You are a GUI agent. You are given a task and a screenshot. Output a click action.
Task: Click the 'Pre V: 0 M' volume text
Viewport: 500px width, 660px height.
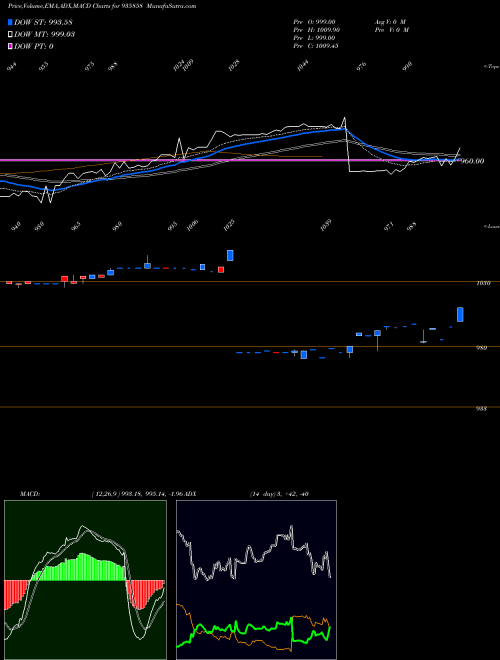[x=392, y=30]
